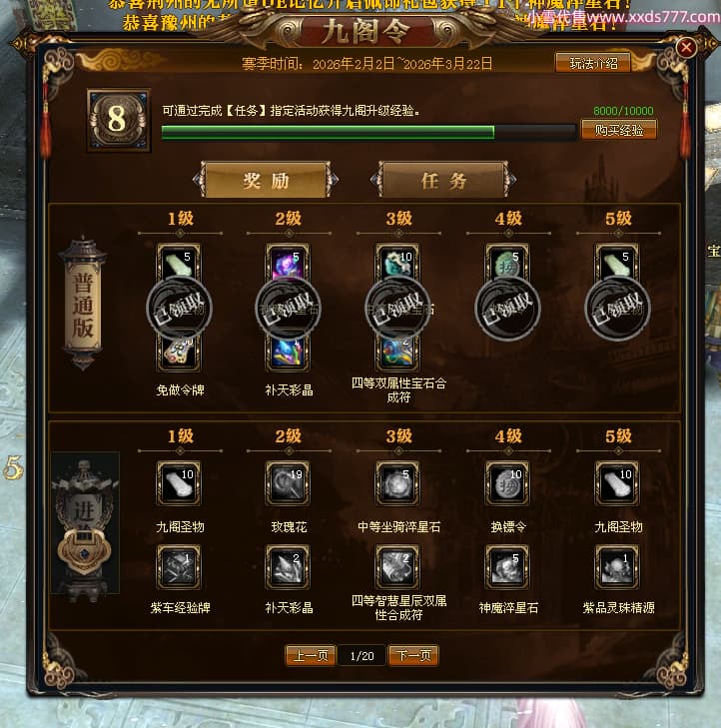Select the 玫瑰花 reward icon

point(288,483)
